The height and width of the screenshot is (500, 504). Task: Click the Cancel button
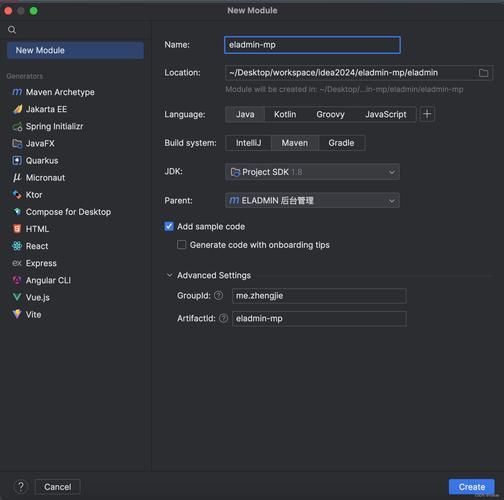pos(58,487)
